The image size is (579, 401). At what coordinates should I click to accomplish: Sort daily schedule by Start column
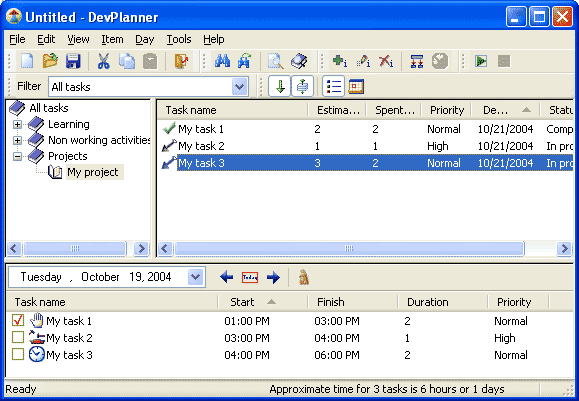coord(263,302)
